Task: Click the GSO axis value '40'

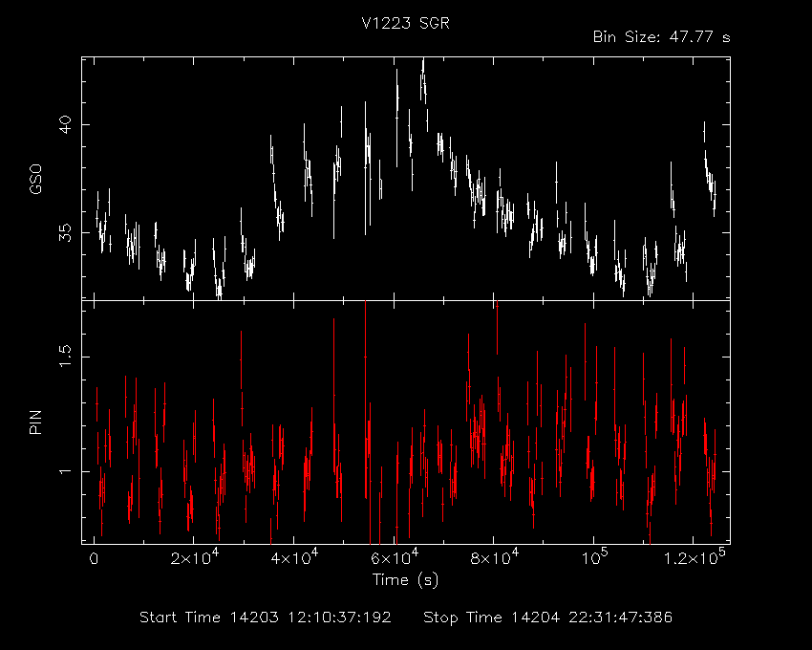Action: [65, 124]
